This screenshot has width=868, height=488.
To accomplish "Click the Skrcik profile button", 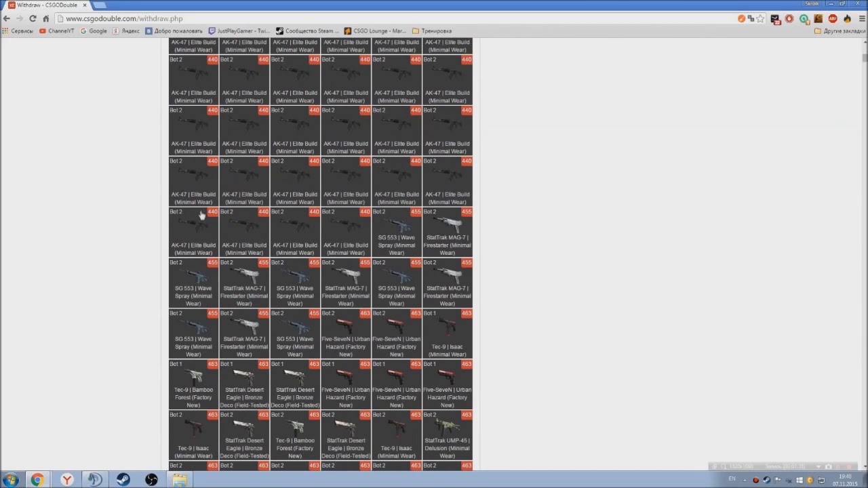I will coord(812,3).
